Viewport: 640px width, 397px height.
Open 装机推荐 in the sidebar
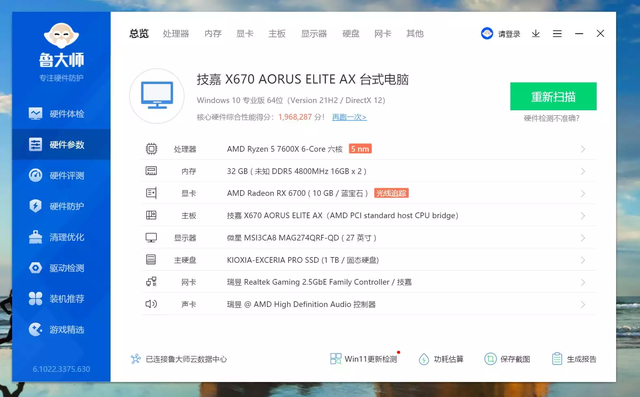click(61, 299)
